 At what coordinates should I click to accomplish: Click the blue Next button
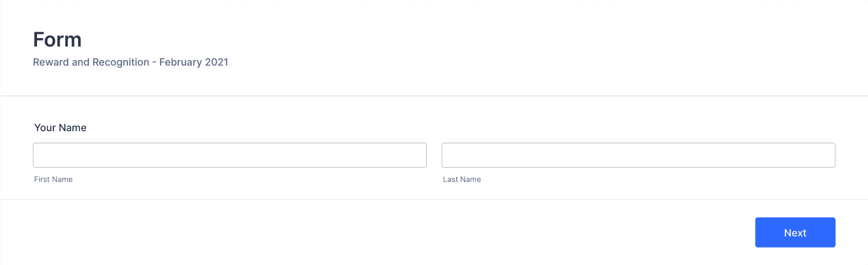tap(795, 232)
